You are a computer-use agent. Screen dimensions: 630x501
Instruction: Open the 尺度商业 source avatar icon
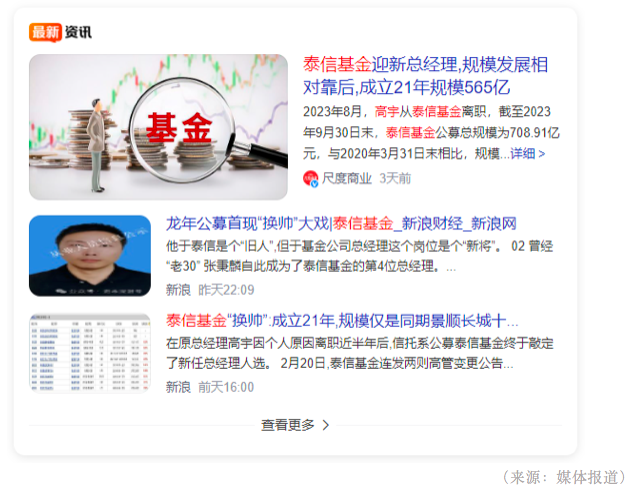coord(311,178)
